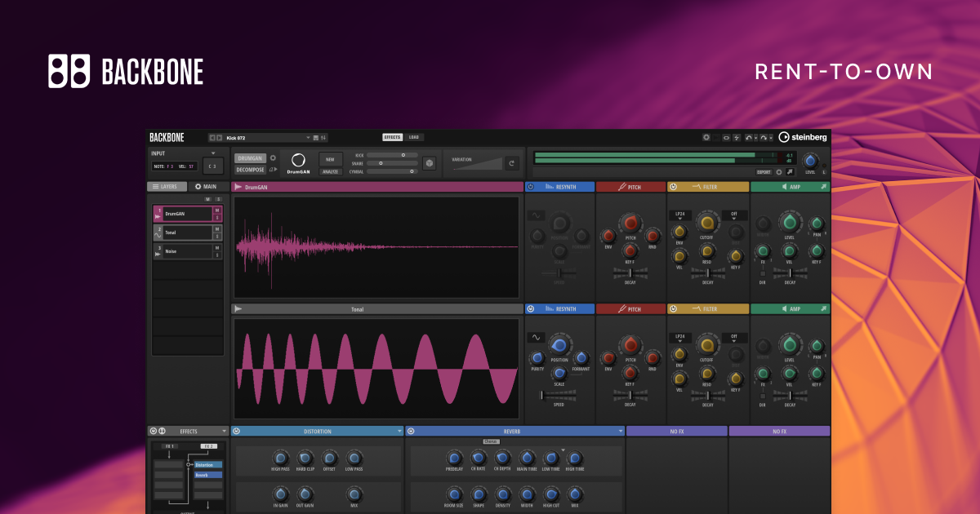Click the redo arrow in top toolbar
The width and height of the screenshot is (980, 514).
click(764, 138)
